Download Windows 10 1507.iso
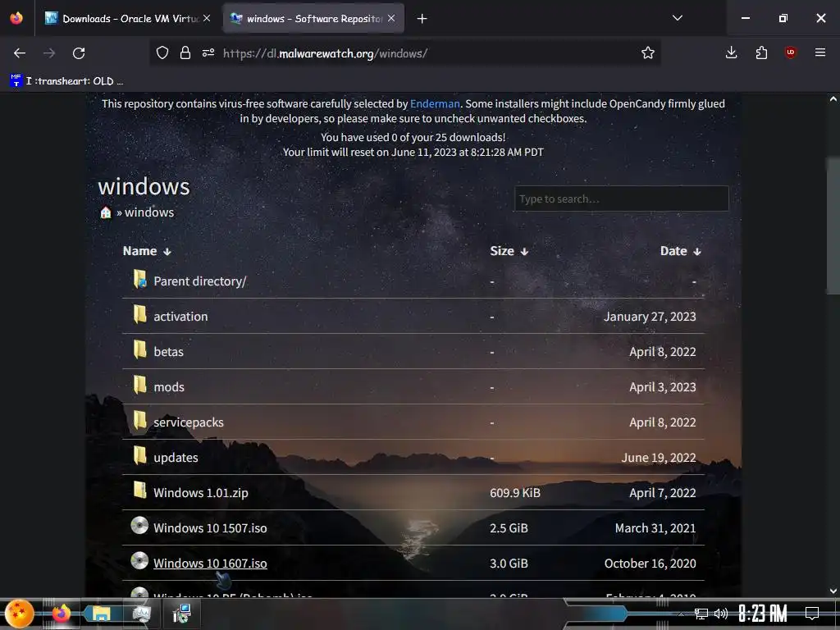 tap(210, 528)
